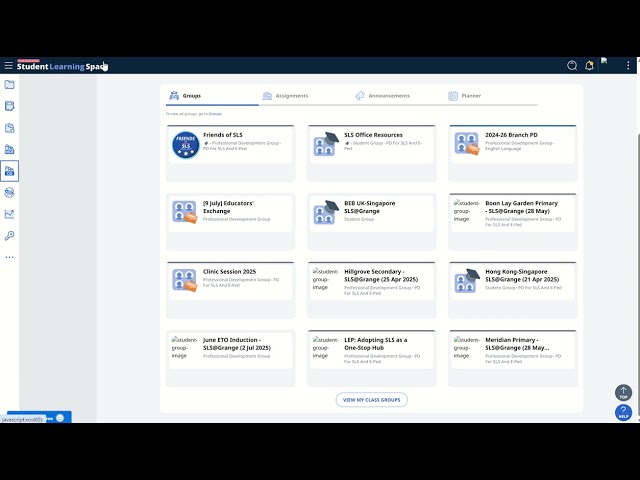Follow the Groups link under the tabs
Viewport: 640px width, 480px height.
215,114
